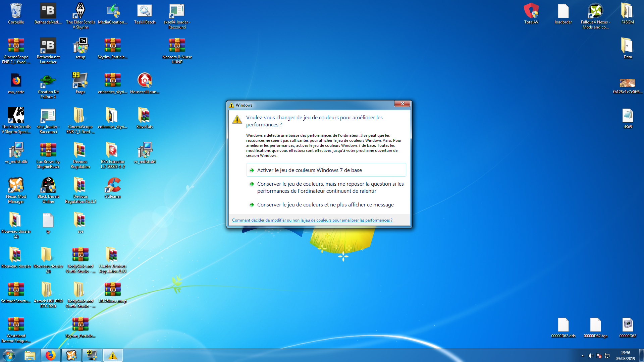This screenshot has width=644, height=362.
Task: Select Lux Brows by StephieRawx archive
Action: coord(48,155)
